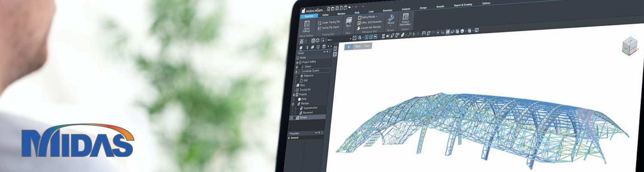This screenshot has width=644, height=172.
Task: Select the Domain tree item
Action: 303,117
